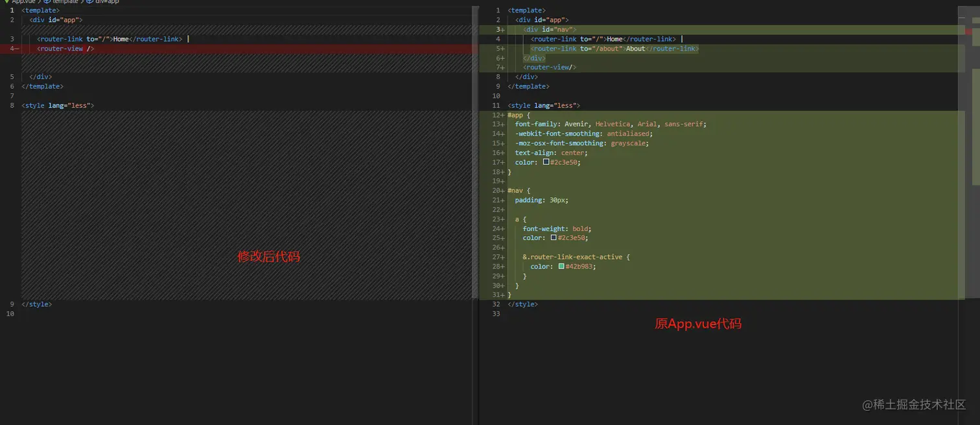The width and height of the screenshot is (980, 425).
Task: Click right pane '<router-view/>' line
Action: pos(550,67)
